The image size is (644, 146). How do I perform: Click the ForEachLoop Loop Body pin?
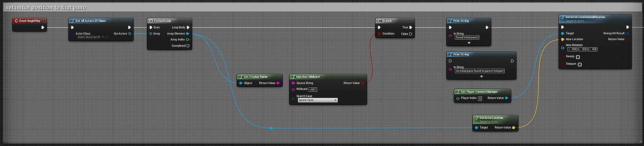[188, 27]
